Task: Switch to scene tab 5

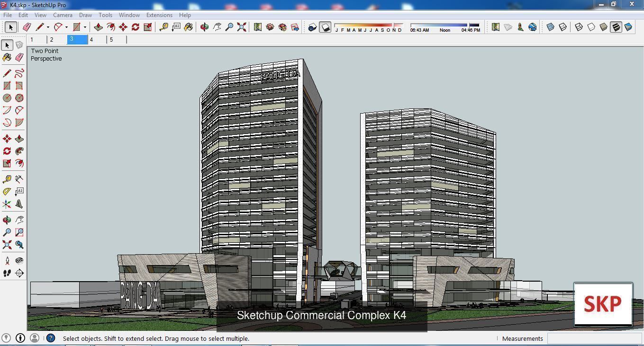Action: point(117,40)
